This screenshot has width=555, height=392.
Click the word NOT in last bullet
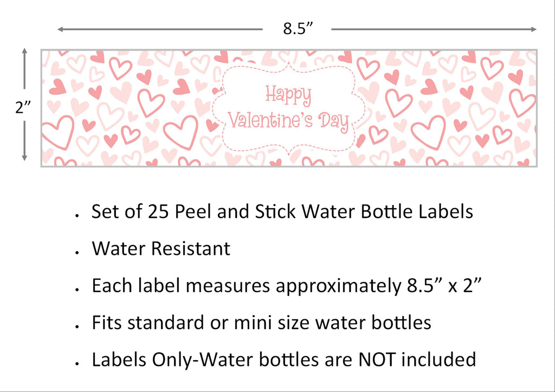tap(377, 360)
